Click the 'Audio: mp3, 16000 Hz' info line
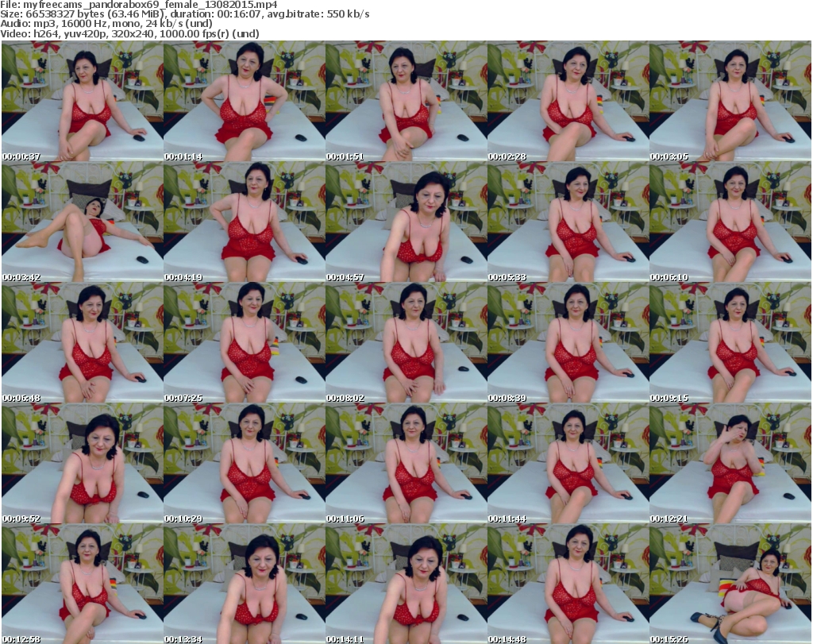813x644 pixels. point(106,24)
